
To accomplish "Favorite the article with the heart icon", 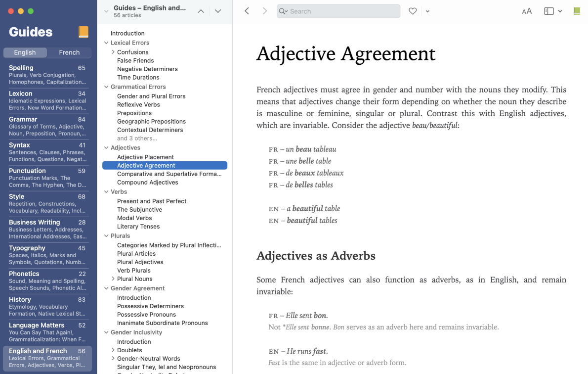I will tap(413, 10).
